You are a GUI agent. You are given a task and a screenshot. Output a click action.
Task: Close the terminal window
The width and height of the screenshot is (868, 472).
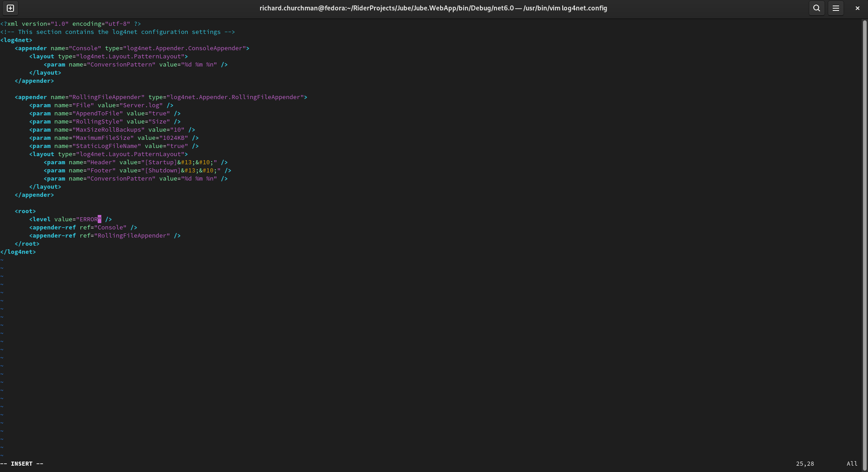click(857, 8)
